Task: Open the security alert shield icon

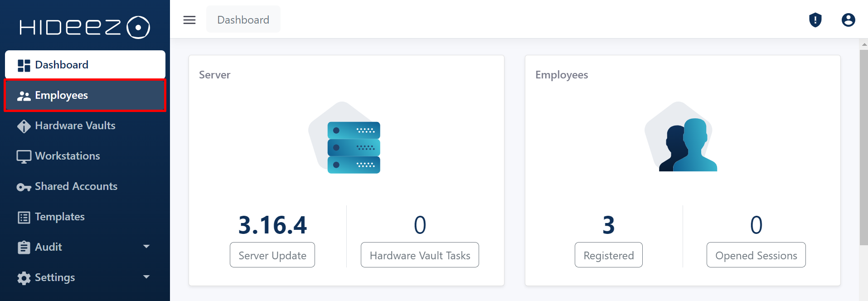Action: click(x=815, y=20)
